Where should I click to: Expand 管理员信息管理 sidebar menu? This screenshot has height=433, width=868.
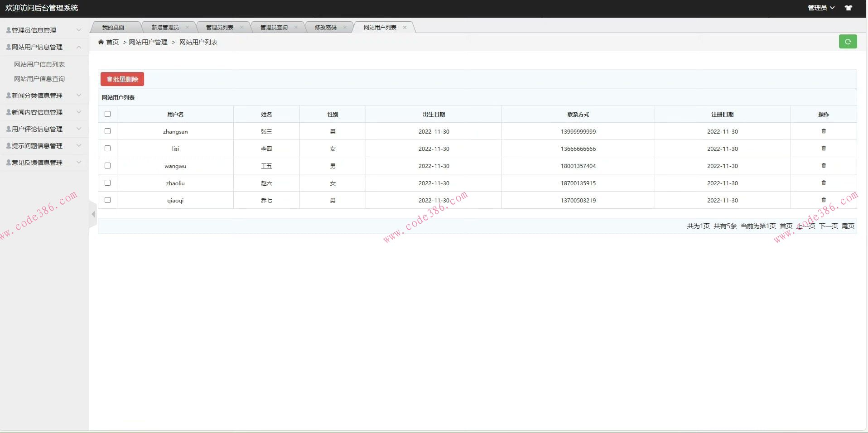pyautogui.click(x=43, y=30)
